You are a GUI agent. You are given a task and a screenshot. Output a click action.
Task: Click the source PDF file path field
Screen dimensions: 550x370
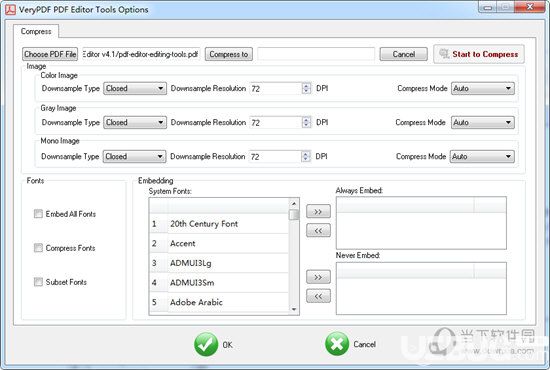(x=141, y=54)
